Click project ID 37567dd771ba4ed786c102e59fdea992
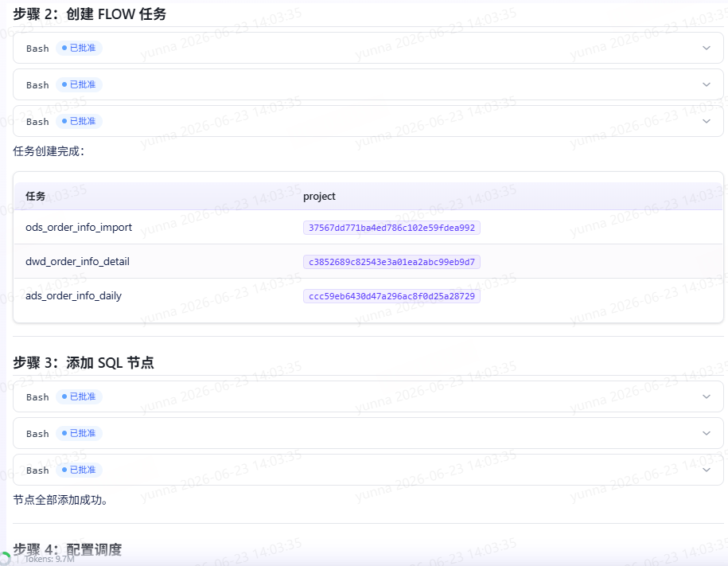 coord(391,228)
